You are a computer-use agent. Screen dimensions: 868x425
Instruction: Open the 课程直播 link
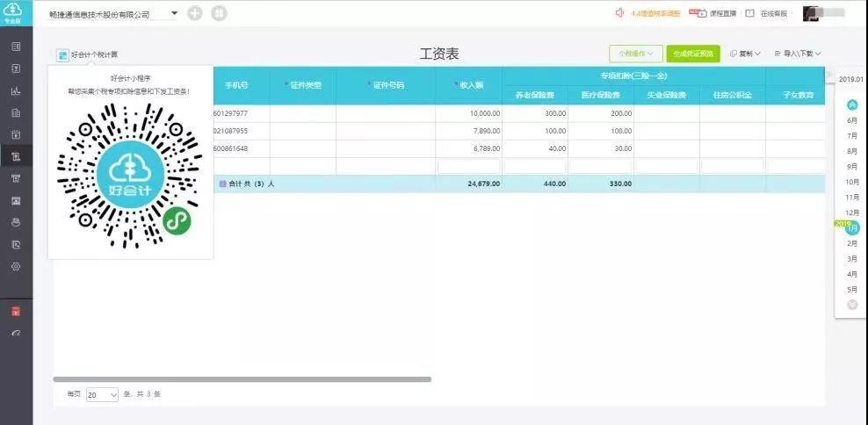point(723,13)
